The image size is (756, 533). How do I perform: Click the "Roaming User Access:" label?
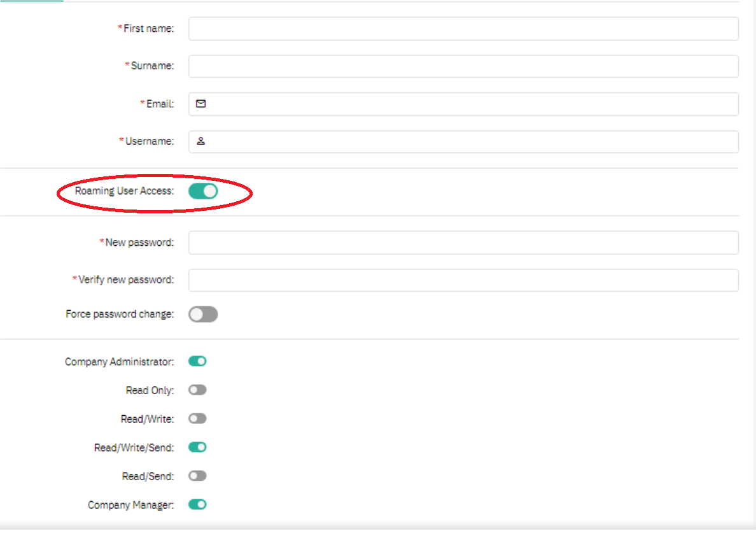(x=124, y=191)
